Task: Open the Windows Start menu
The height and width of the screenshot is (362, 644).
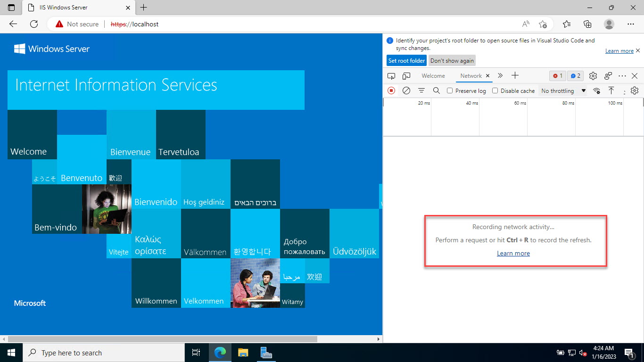Action: tap(11, 353)
